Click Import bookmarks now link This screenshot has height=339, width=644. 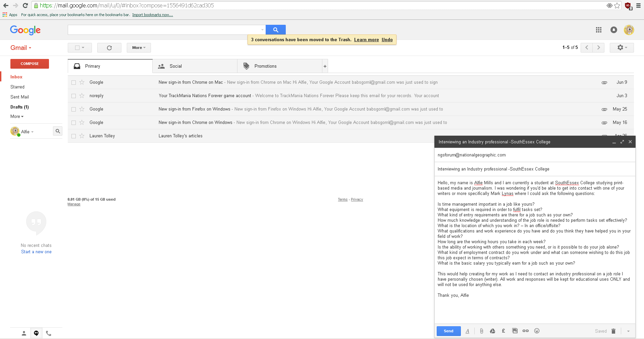click(x=153, y=15)
